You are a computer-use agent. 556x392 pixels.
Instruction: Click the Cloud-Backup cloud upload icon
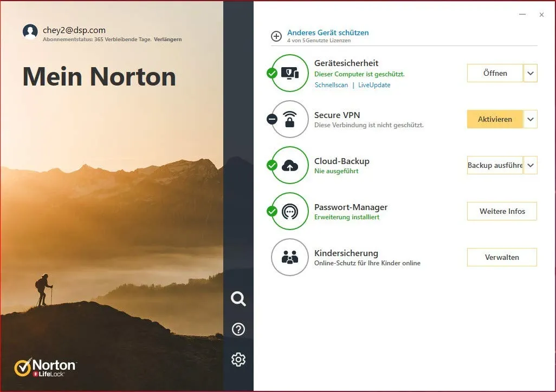pyautogui.click(x=290, y=165)
